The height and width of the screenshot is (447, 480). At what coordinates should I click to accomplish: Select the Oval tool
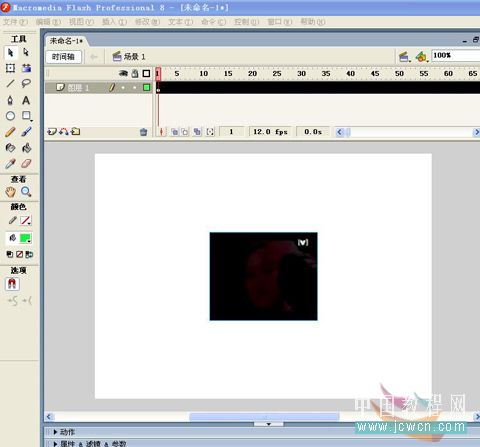[x=10, y=116]
